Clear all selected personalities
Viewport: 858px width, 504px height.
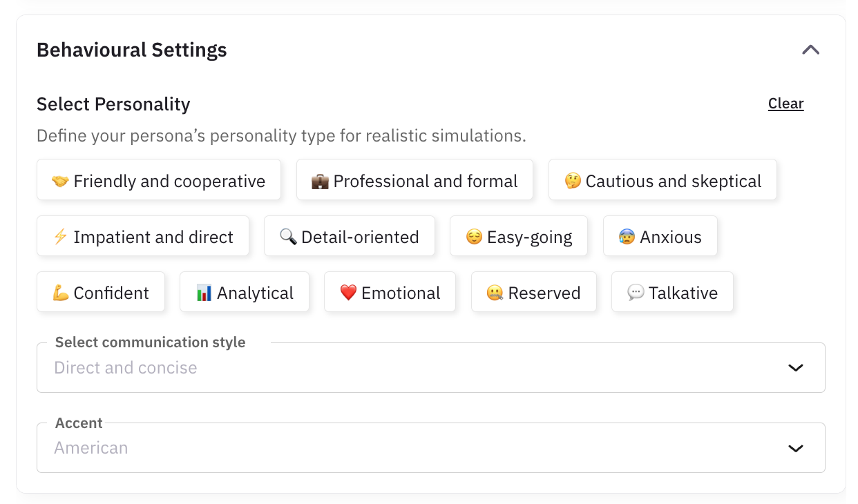point(785,103)
